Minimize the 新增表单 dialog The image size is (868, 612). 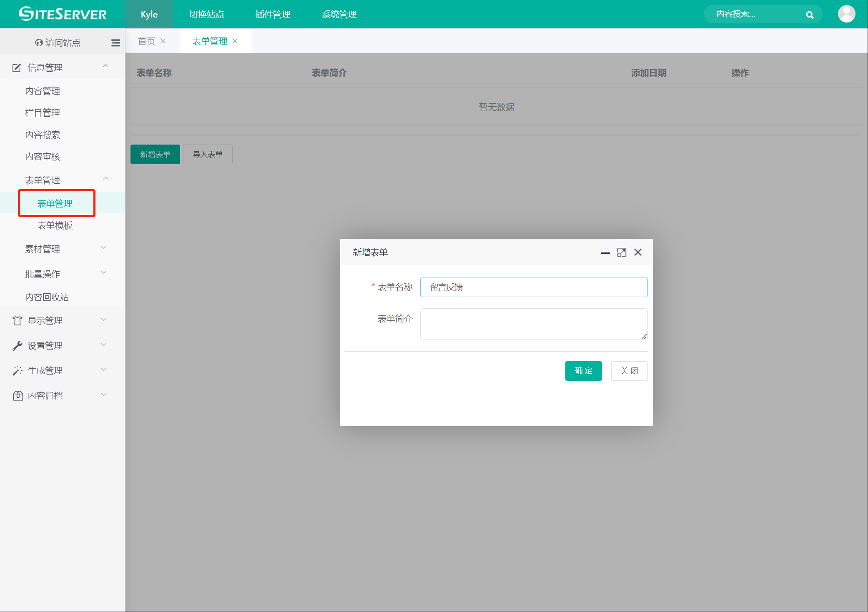point(605,252)
